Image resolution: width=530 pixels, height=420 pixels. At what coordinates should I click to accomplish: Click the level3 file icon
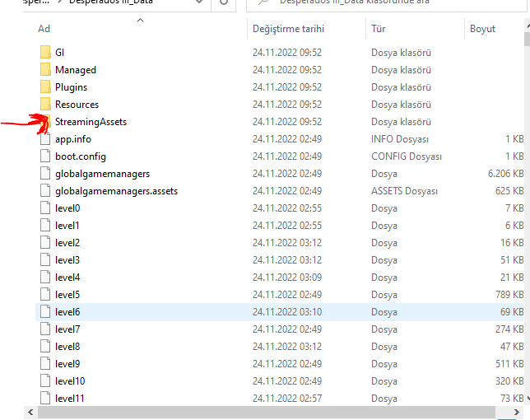coord(45,259)
